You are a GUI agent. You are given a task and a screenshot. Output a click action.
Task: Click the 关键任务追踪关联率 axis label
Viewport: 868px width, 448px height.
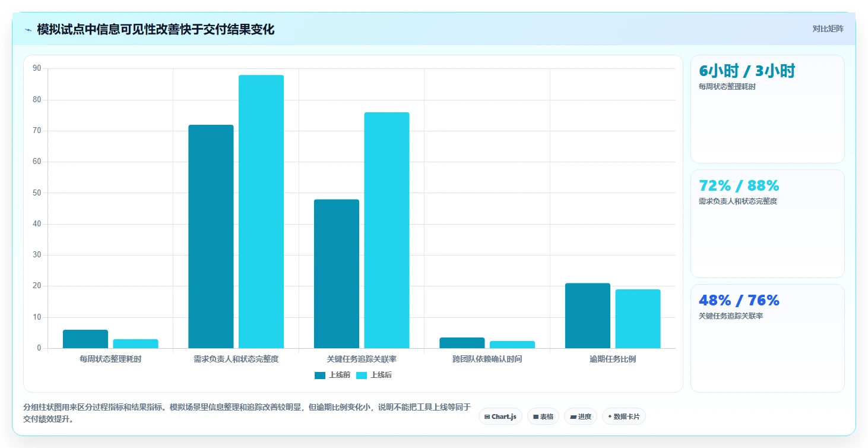(362, 359)
